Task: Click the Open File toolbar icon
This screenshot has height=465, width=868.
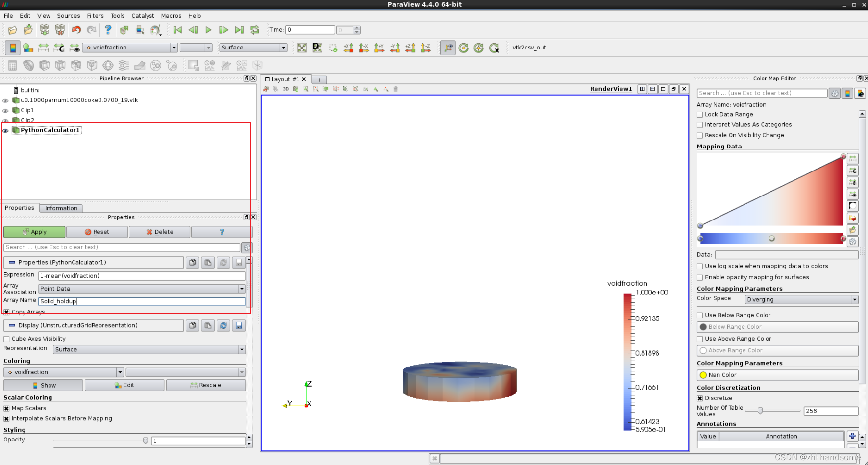Action: (12, 30)
